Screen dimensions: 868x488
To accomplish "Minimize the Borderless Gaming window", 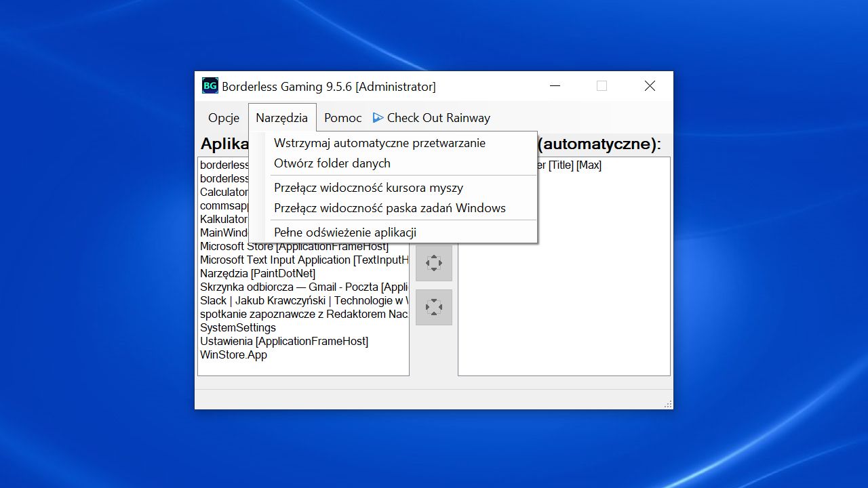I will coord(555,86).
